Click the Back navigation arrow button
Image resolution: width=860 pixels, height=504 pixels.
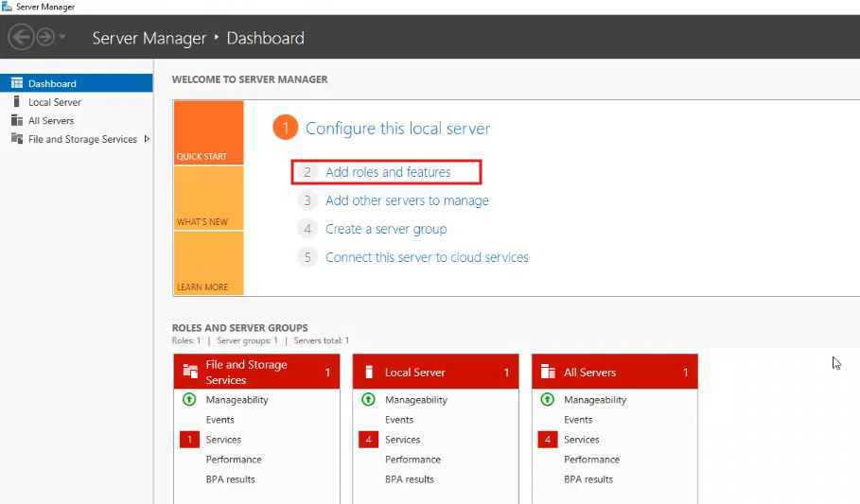click(x=21, y=37)
